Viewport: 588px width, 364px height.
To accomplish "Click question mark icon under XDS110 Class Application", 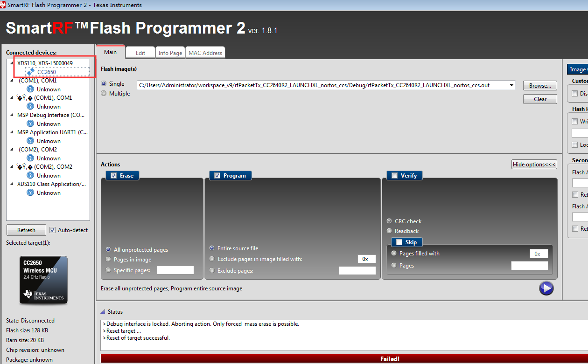I will [x=30, y=192].
